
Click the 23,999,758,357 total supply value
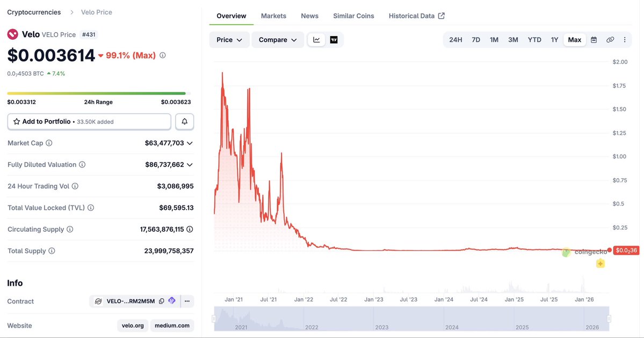[x=169, y=251]
